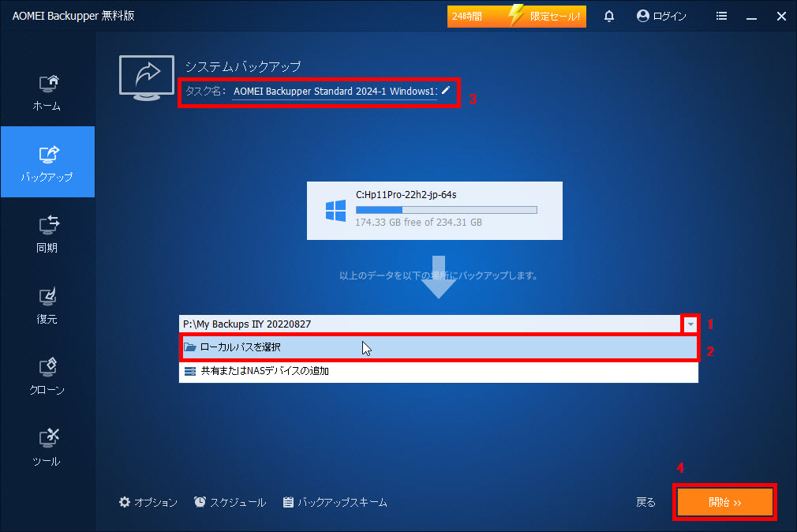Select 共有またはNASデバイスの追加 option
The image size is (797, 532).
[x=438, y=371]
